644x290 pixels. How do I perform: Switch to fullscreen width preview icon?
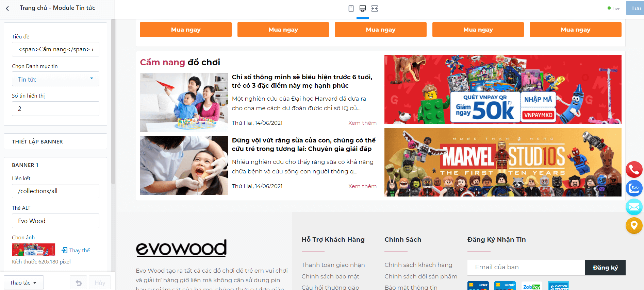[375, 8]
